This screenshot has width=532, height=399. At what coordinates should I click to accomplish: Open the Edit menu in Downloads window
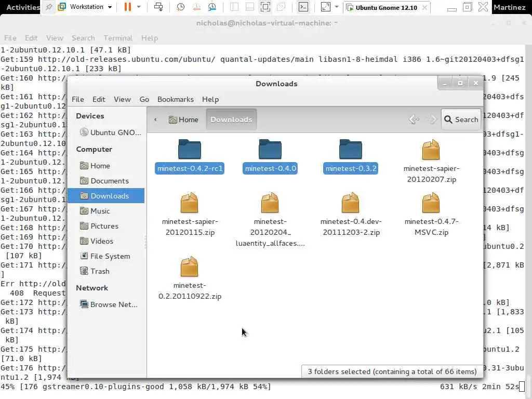point(99,99)
